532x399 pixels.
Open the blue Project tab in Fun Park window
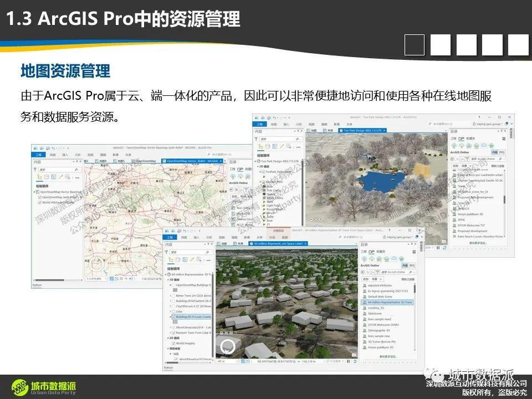click(259, 124)
